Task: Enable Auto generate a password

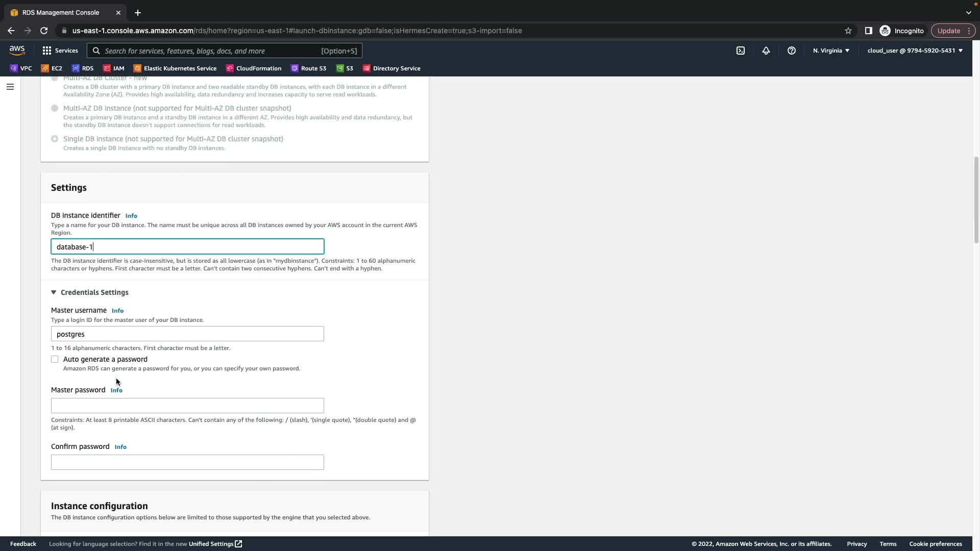Action: (x=55, y=359)
